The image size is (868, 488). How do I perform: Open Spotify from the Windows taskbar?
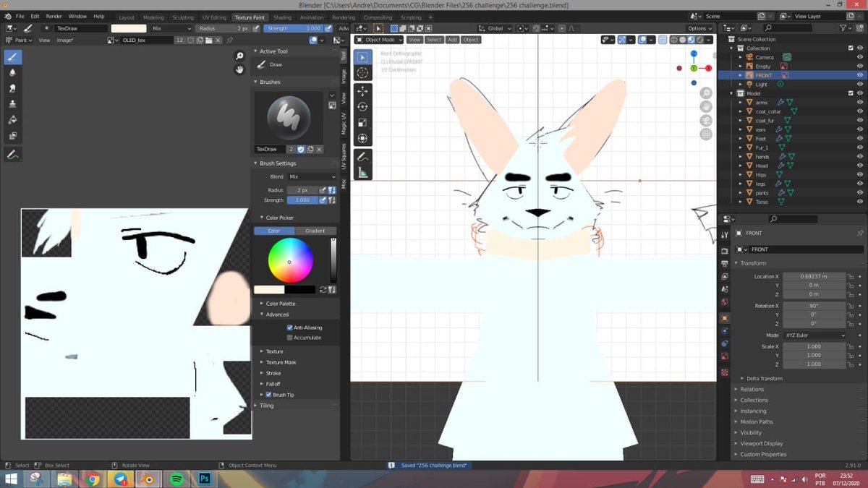click(x=176, y=479)
